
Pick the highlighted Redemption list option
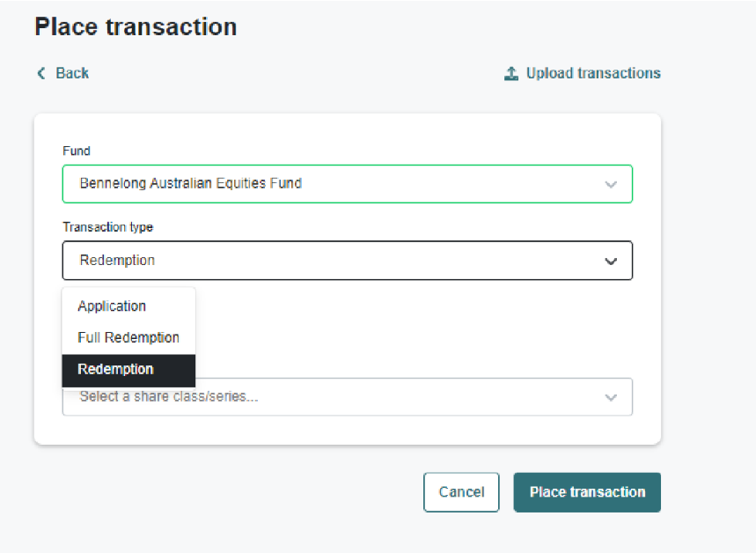tap(115, 369)
